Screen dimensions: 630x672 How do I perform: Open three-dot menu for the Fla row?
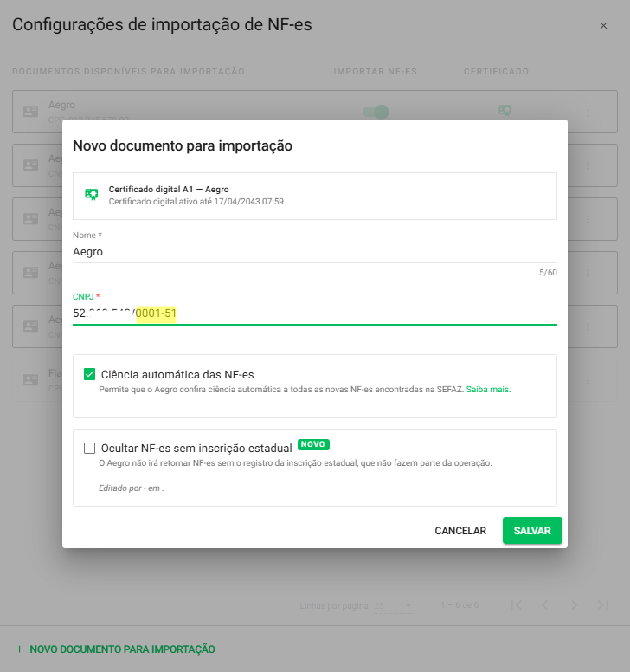coord(588,379)
